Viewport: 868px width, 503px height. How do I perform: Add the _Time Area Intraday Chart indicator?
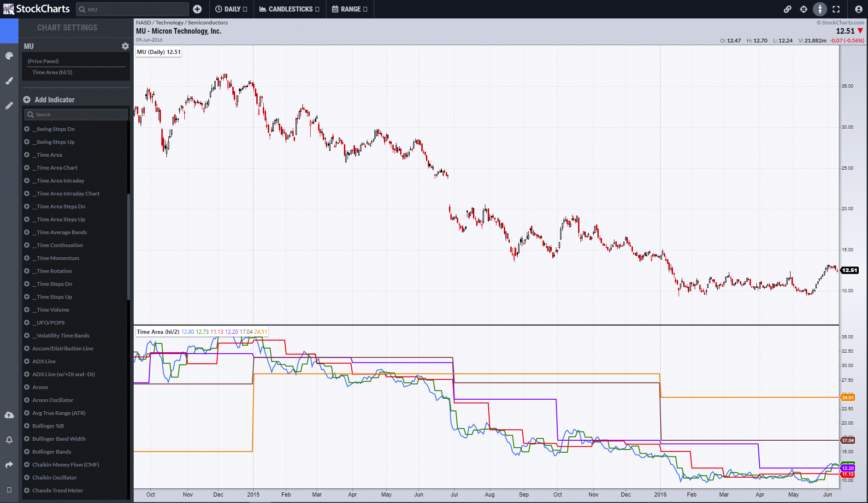click(x=27, y=194)
